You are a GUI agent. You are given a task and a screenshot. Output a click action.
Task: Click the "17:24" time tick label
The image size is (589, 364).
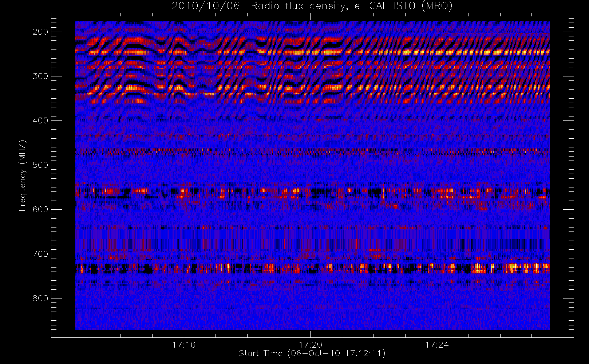coord(437,345)
